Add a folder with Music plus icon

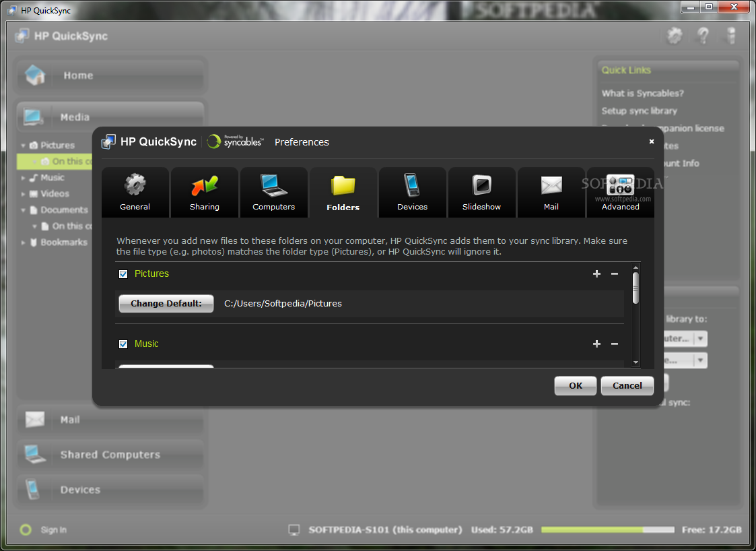(597, 344)
